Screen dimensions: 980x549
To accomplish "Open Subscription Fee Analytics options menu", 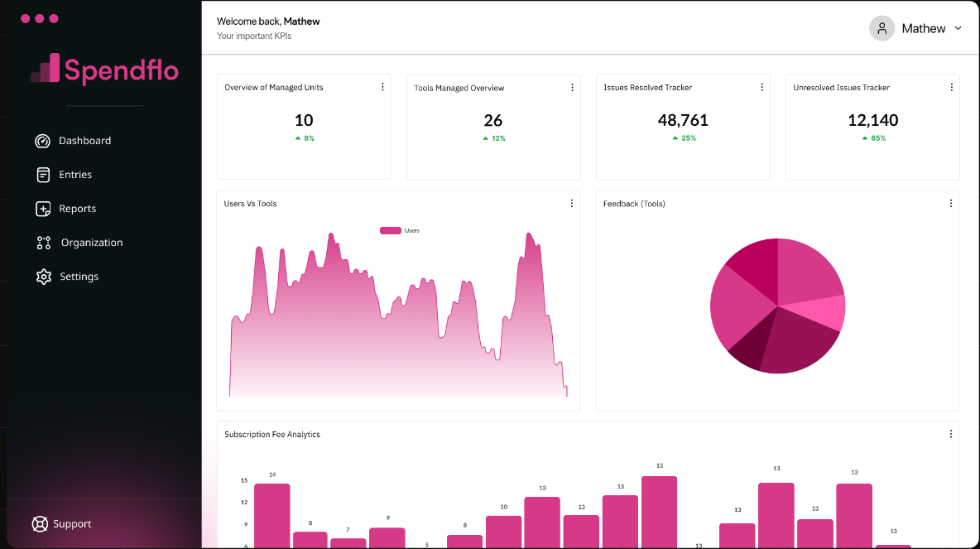I will [950, 433].
